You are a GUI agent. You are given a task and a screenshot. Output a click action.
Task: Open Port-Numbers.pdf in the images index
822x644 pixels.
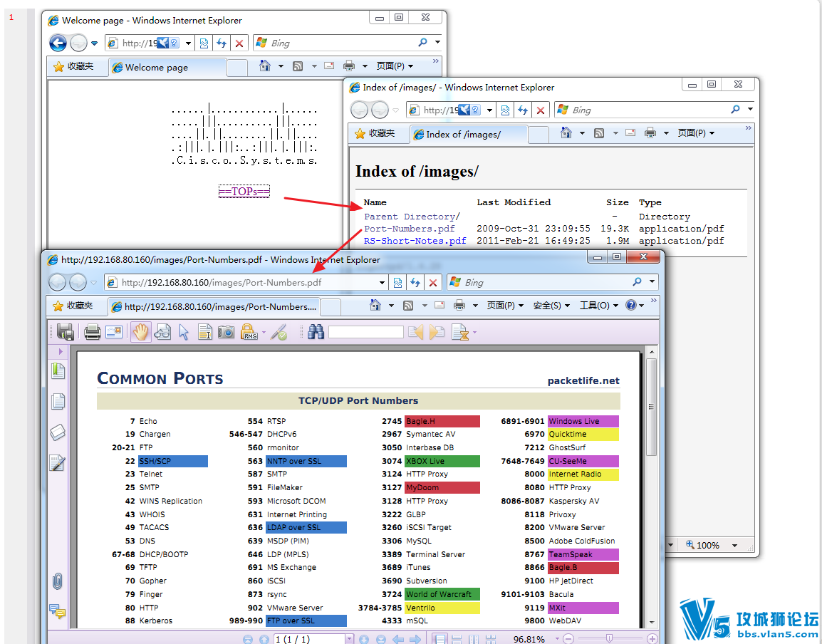point(410,229)
